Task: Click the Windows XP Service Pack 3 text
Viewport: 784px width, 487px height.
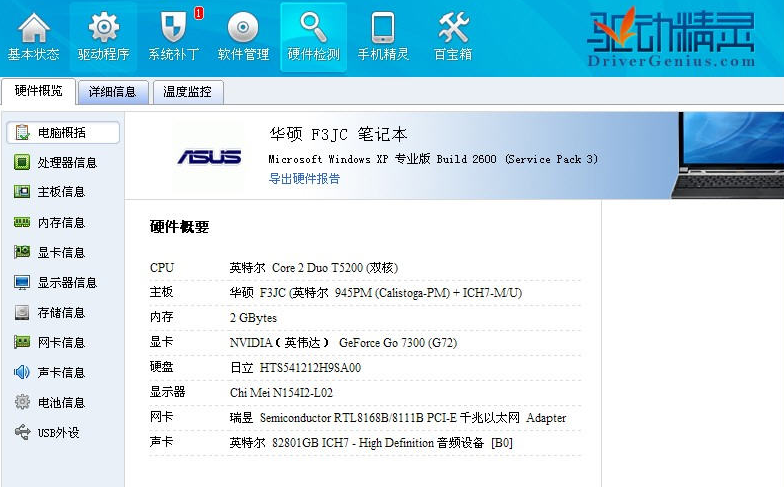Action: [433, 159]
